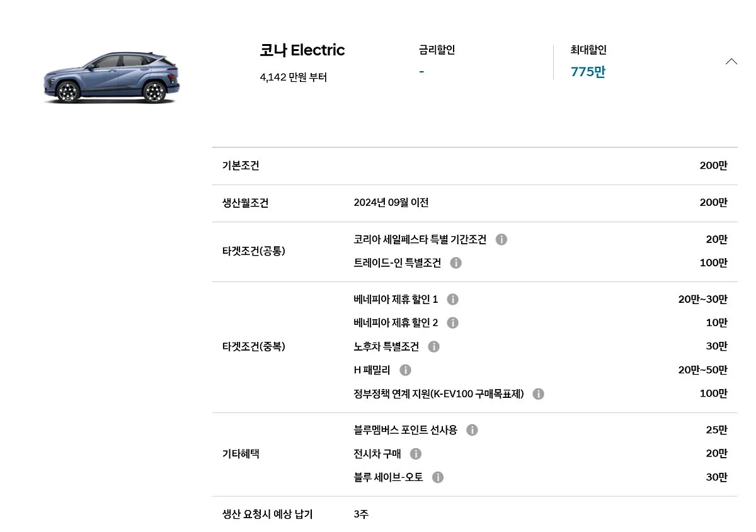
Task: Click info icon beside 트레이드-인 특별조건
Action: (x=455, y=263)
